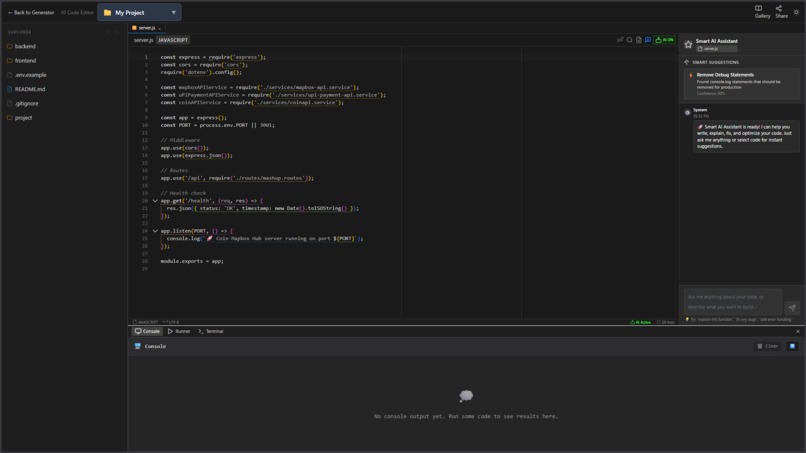
Task: Click the AI Active status indicator
Action: click(x=640, y=322)
